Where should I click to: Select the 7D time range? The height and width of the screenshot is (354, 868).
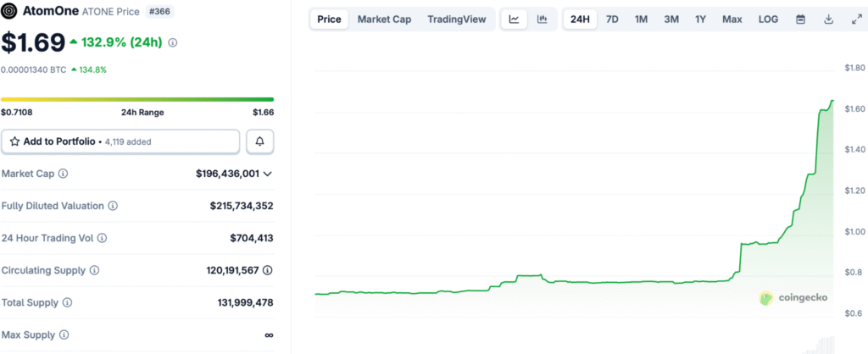coord(612,19)
